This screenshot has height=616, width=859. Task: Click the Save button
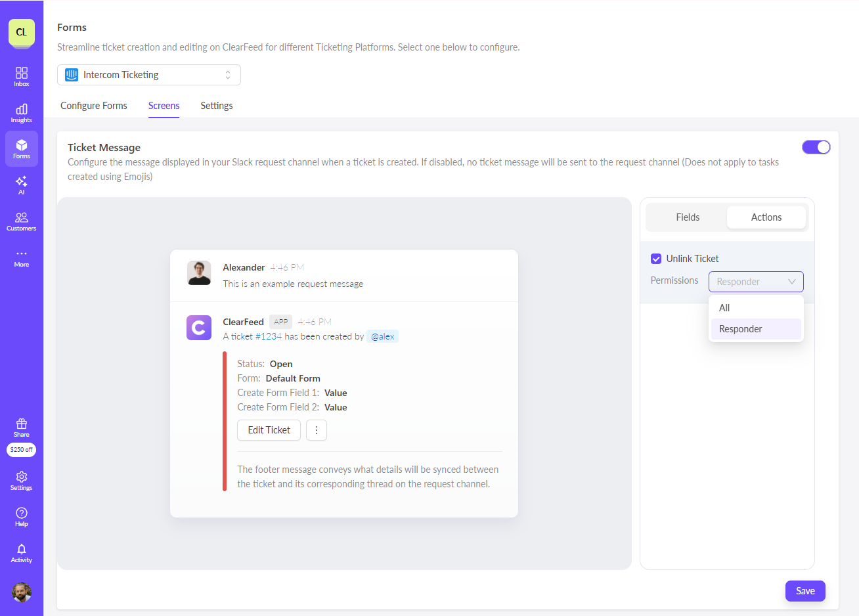coord(805,591)
